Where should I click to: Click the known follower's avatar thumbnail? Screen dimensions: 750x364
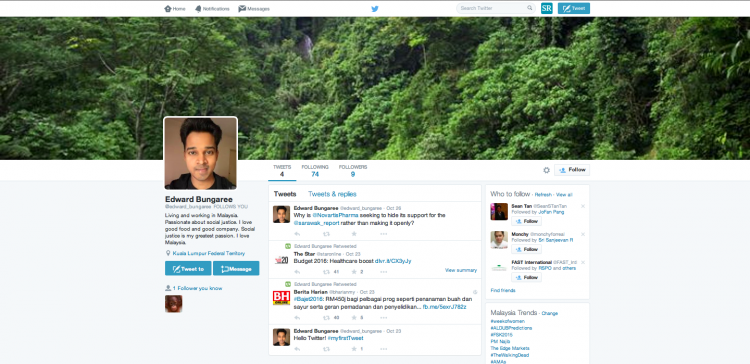click(174, 304)
